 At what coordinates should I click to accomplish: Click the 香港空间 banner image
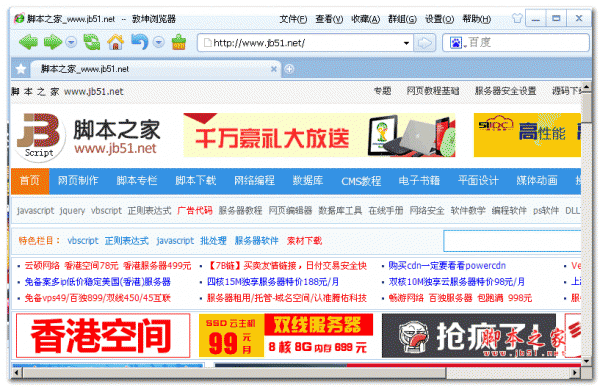pos(103,336)
